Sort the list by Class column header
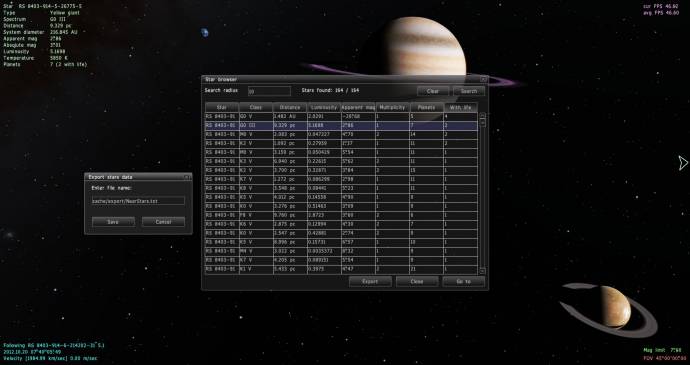The width and height of the screenshot is (690, 365). pyautogui.click(x=256, y=107)
